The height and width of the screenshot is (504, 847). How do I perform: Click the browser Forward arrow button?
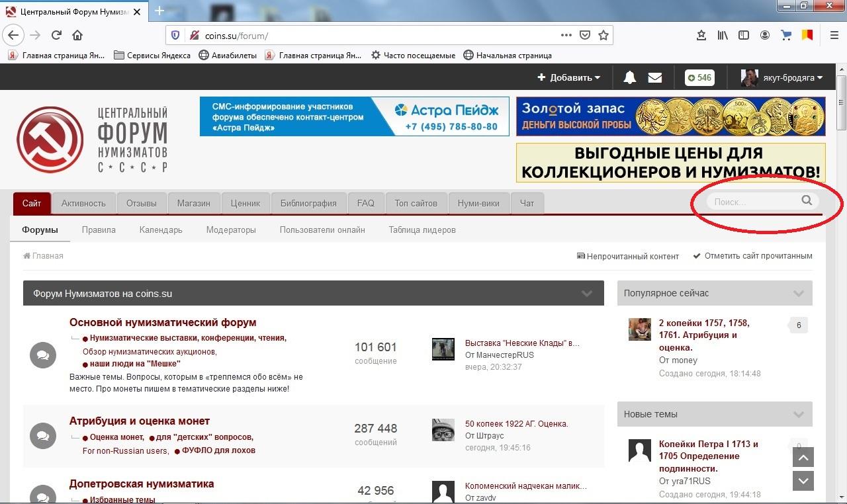click(35, 35)
